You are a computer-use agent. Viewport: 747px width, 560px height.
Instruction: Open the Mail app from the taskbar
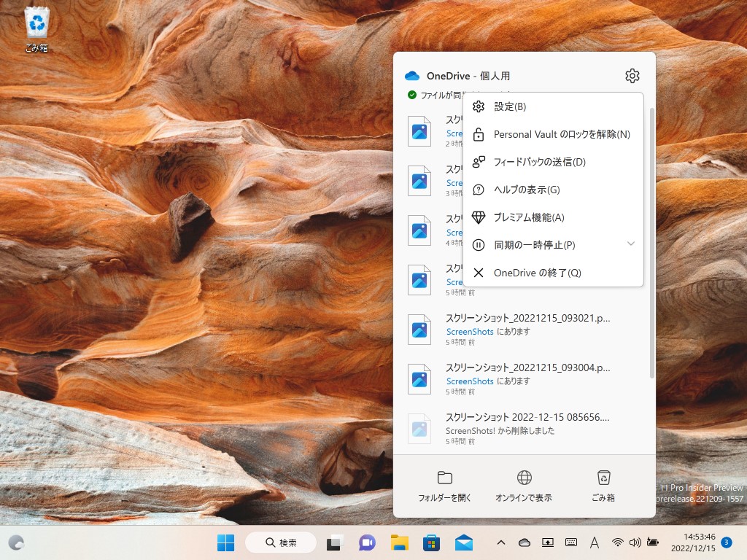(462, 542)
